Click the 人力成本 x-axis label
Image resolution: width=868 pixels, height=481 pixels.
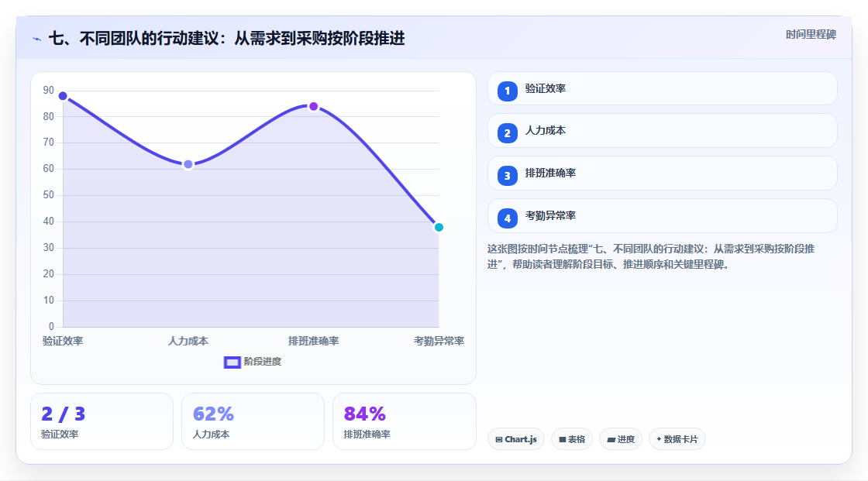coord(188,341)
